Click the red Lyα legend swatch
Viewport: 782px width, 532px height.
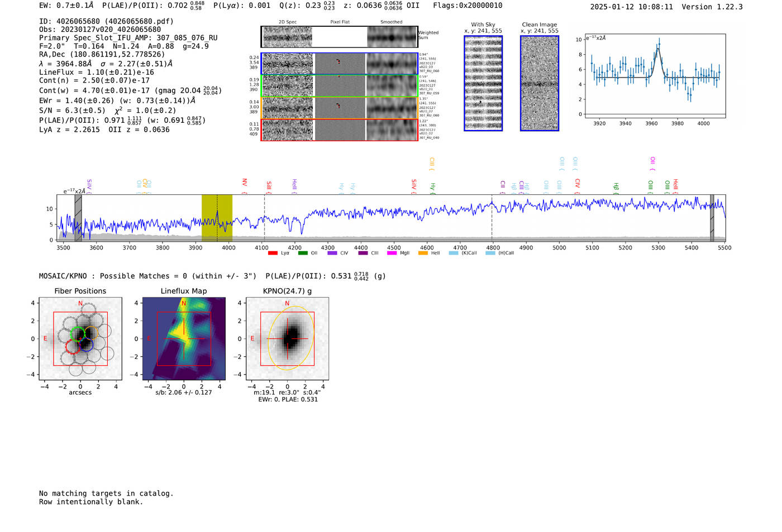click(273, 253)
